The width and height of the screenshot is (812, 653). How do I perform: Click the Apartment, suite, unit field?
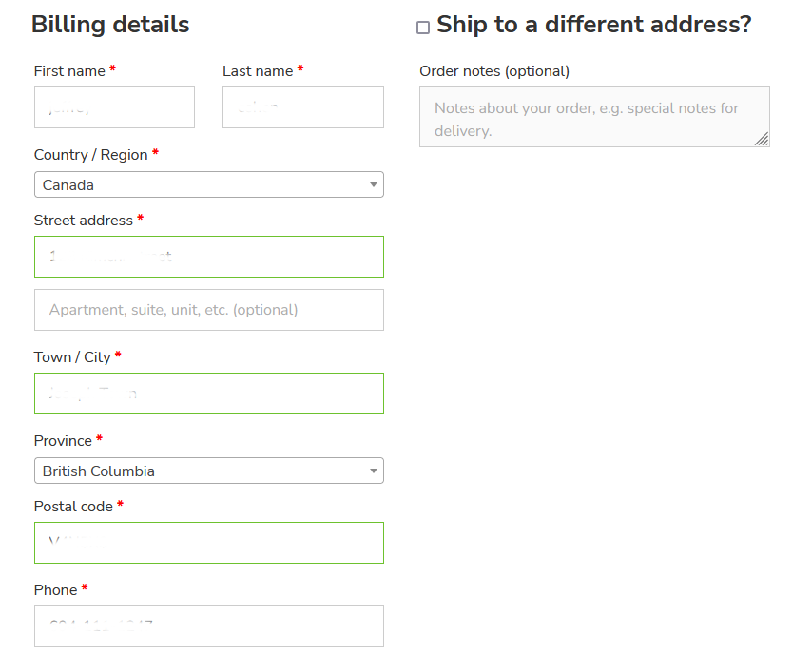pyautogui.click(x=209, y=310)
